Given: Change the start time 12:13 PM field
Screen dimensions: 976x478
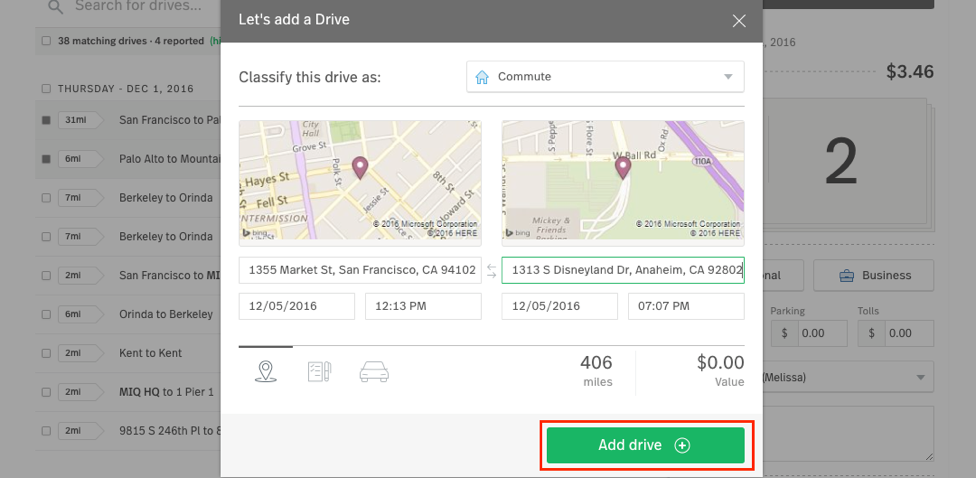Looking at the screenshot, I should click(423, 306).
